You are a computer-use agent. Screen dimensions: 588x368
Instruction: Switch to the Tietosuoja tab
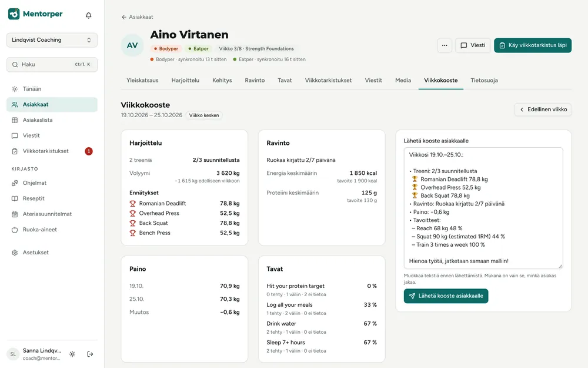pos(484,80)
